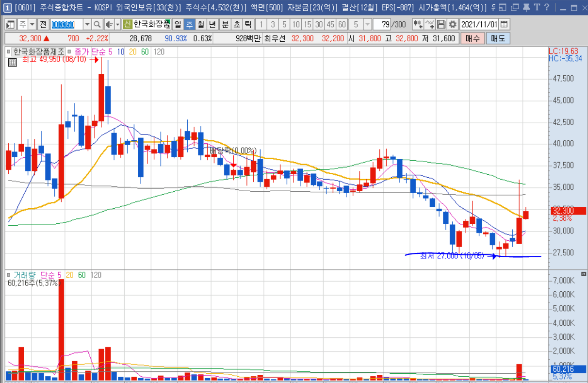Click the orange 20 moving average legend
The width and height of the screenshot is (588, 383).
pos(132,51)
